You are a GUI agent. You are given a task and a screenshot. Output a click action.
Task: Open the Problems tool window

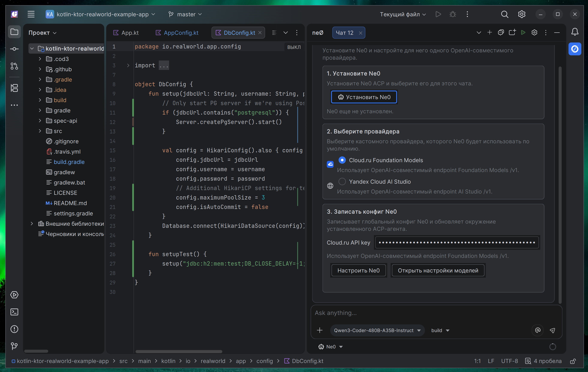point(14,329)
